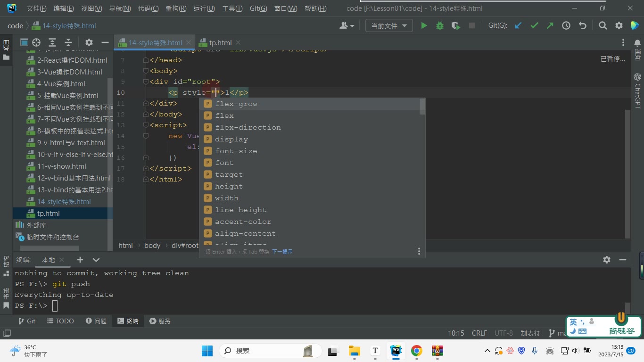Push commits with the green arrow icon
The width and height of the screenshot is (644, 362).
tap(550, 26)
